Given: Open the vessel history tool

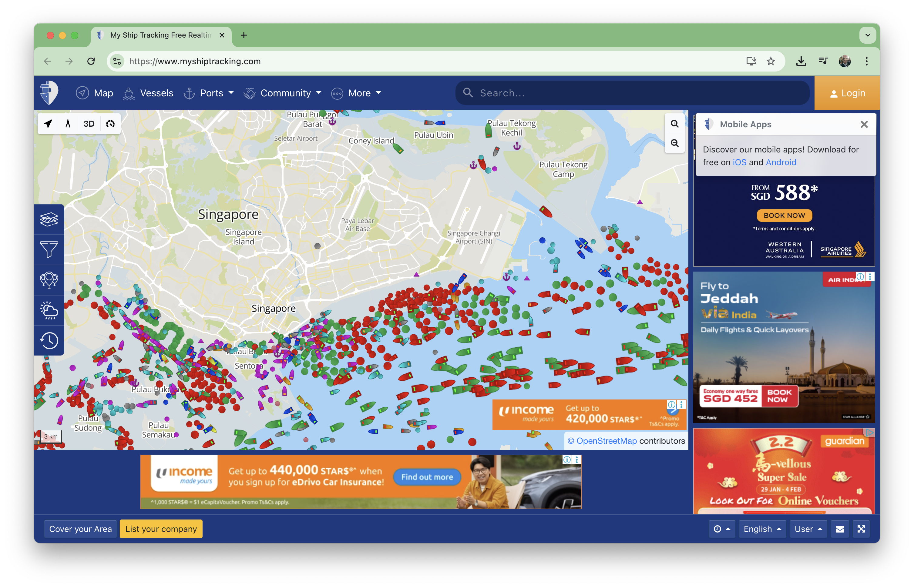Looking at the screenshot, I should click(49, 340).
